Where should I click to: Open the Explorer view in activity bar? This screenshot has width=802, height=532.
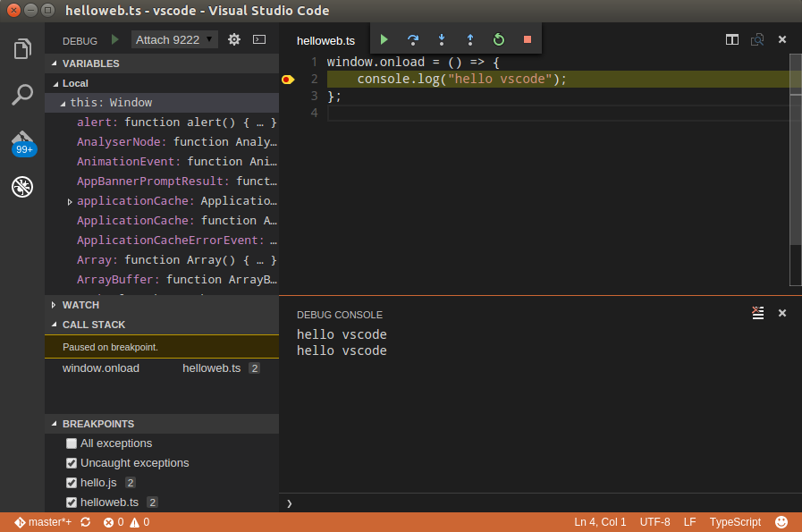[22, 48]
